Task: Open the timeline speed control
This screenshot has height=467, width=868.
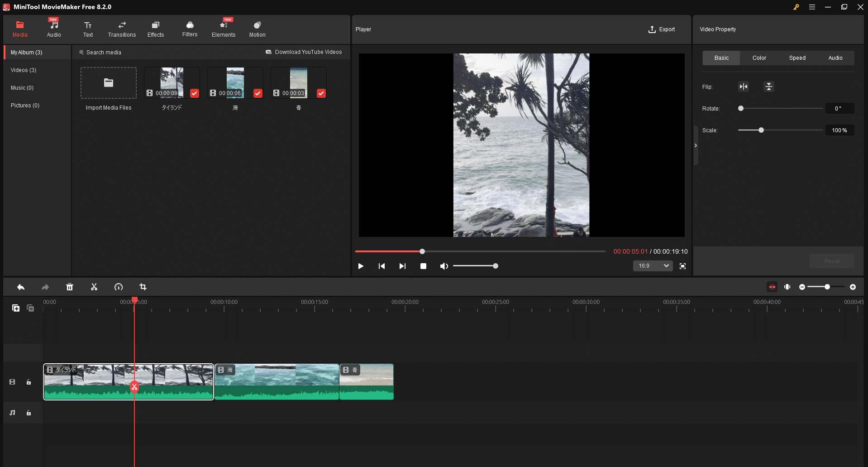Action: pos(119,287)
